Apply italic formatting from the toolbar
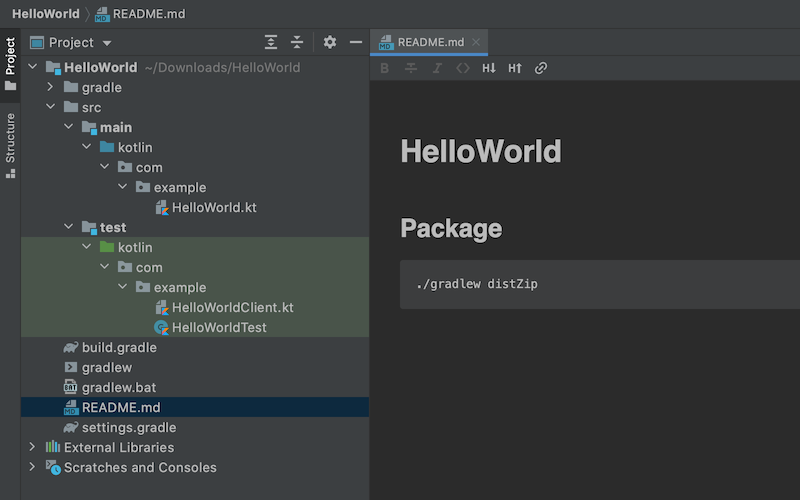800x500 pixels. (437, 69)
